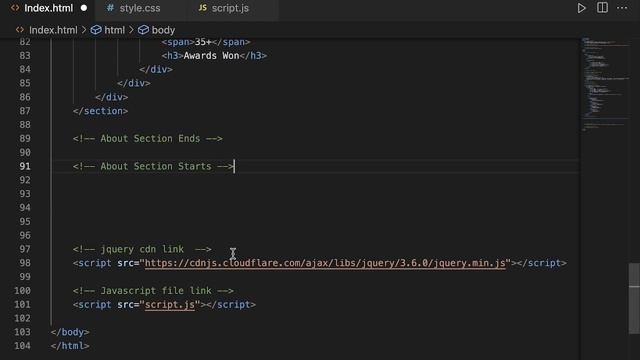Open the cdnjs jquery.min.js link
The width and height of the screenshot is (640, 360).
(x=325, y=263)
